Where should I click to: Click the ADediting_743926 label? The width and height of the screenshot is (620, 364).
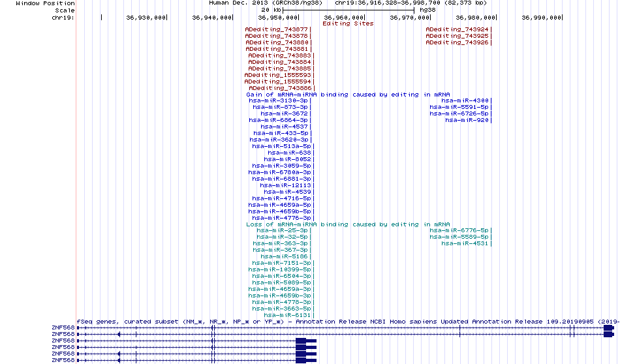pos(457,42)
